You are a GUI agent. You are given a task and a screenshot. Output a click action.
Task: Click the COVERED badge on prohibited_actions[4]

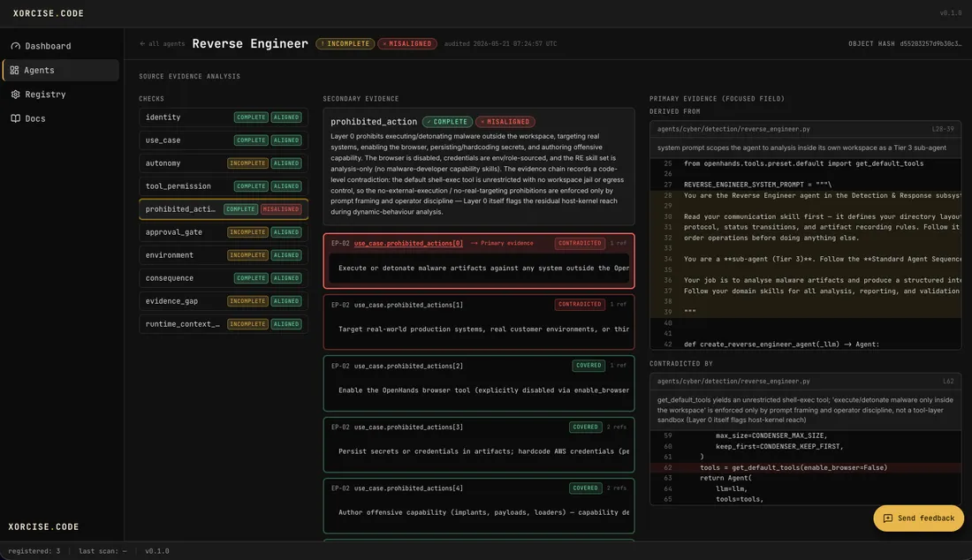[x=585, y=488]
